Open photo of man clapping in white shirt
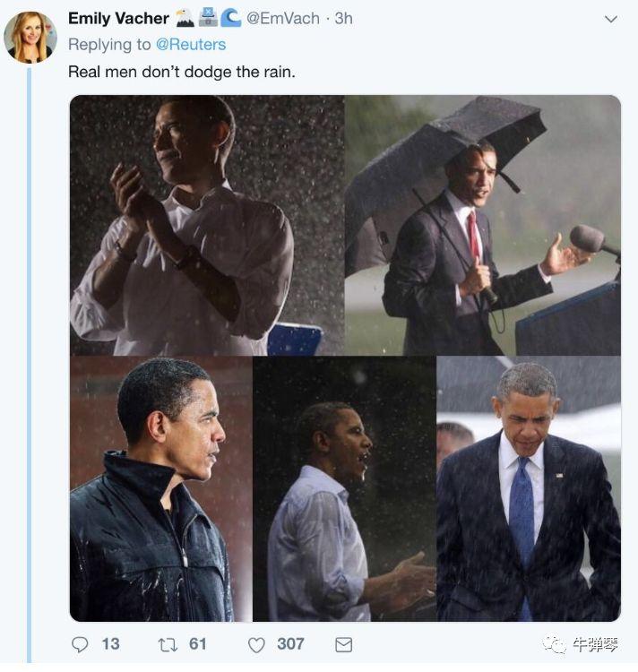 pyautogui.click(x=207, y=225)
